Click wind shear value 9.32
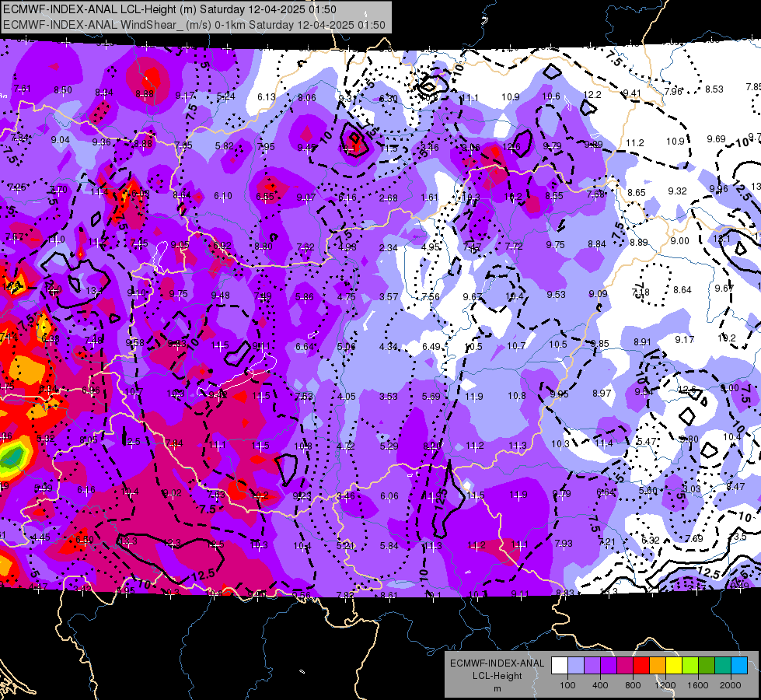The width and height of the screenshot is (761, 700). pyautogui.click(x=677, y=191)
